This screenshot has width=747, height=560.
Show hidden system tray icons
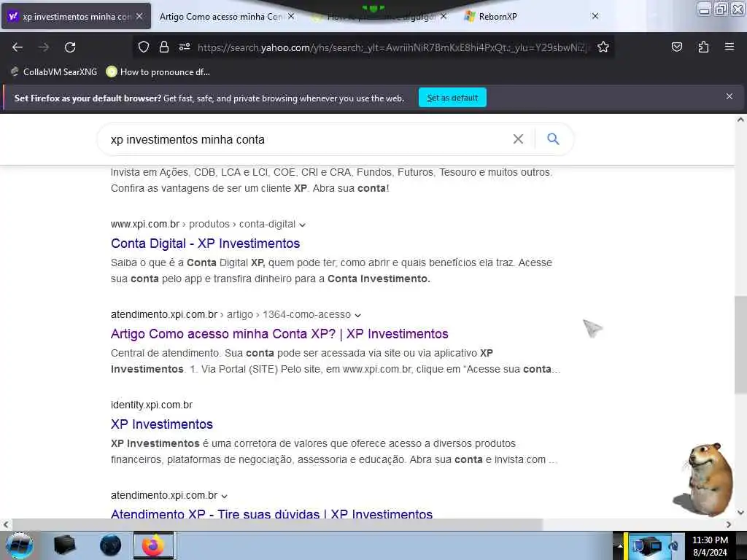pyautogui.click(x=619, y=545)
